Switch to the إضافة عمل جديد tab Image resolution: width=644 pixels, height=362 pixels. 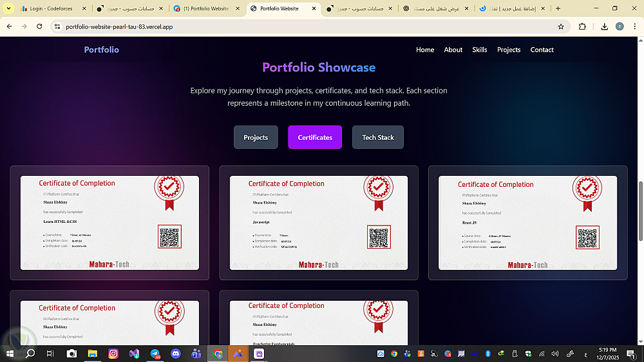(512, 8)
